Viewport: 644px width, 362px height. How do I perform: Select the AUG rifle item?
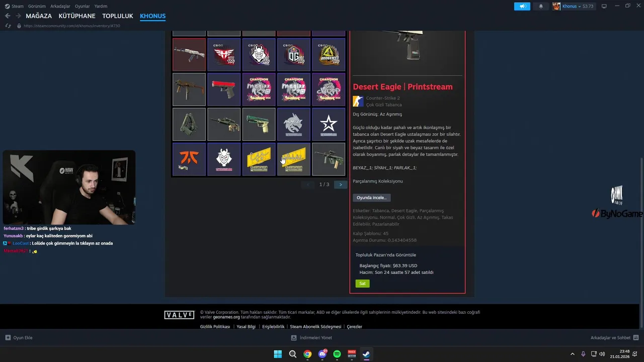[329, 159]
